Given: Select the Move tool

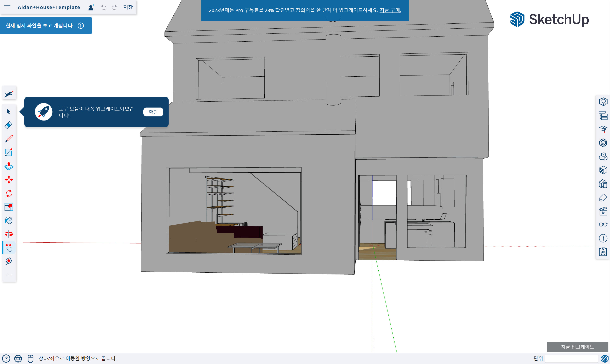Looking at the screenshot, I should pos(9,180).
